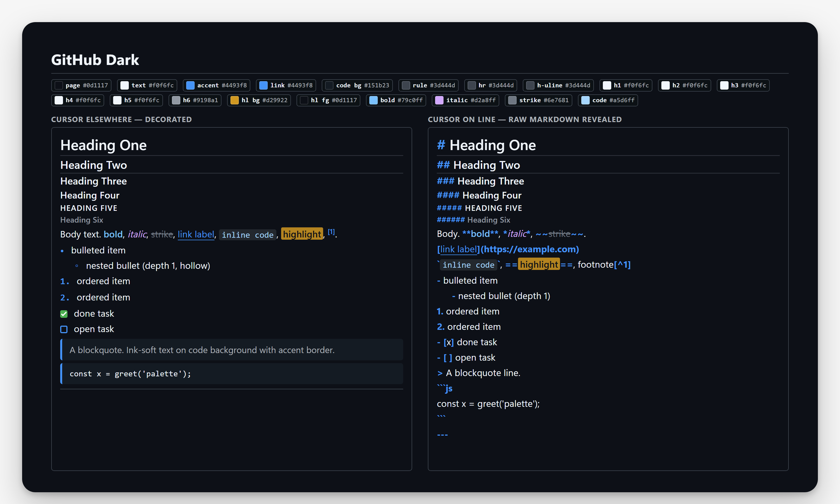The image size is (840, 504).
Task: Choose the h-uline #3d444d swatch chip
Action: point(558,85)
